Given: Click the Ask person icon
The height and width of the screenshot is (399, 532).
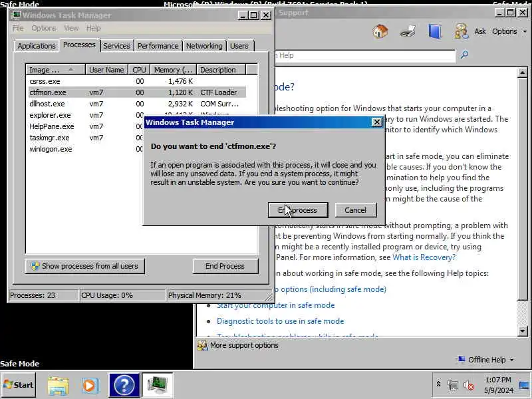Looking at the screenshot, I should 462,31.
